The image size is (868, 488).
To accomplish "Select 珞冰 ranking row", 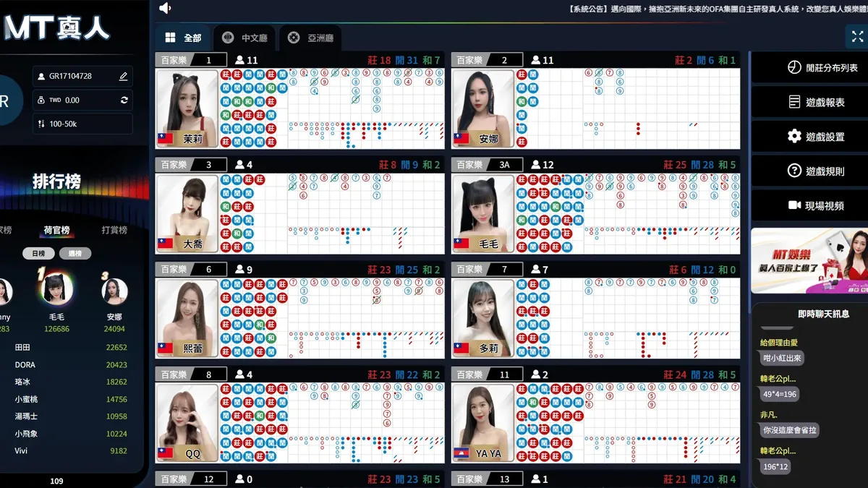I will [x=71, y=382].
